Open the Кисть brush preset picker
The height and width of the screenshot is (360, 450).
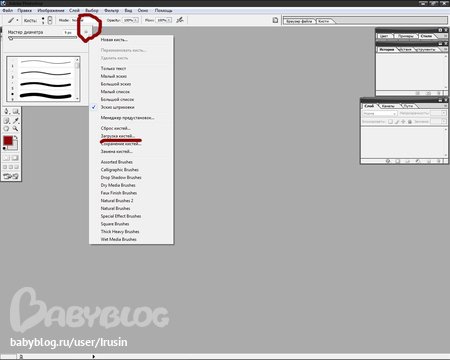click(50, 20)
